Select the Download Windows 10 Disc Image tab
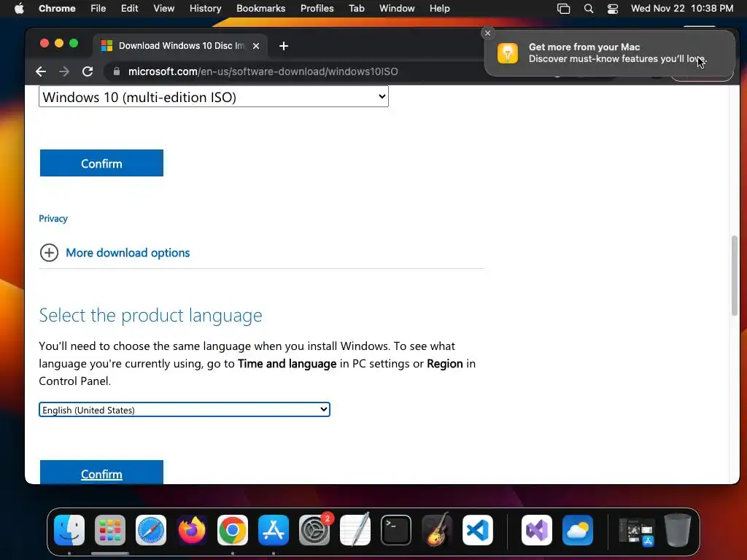The width and height of the screenshot is (747, 560). pyautogui.click(x=180, y=46)
